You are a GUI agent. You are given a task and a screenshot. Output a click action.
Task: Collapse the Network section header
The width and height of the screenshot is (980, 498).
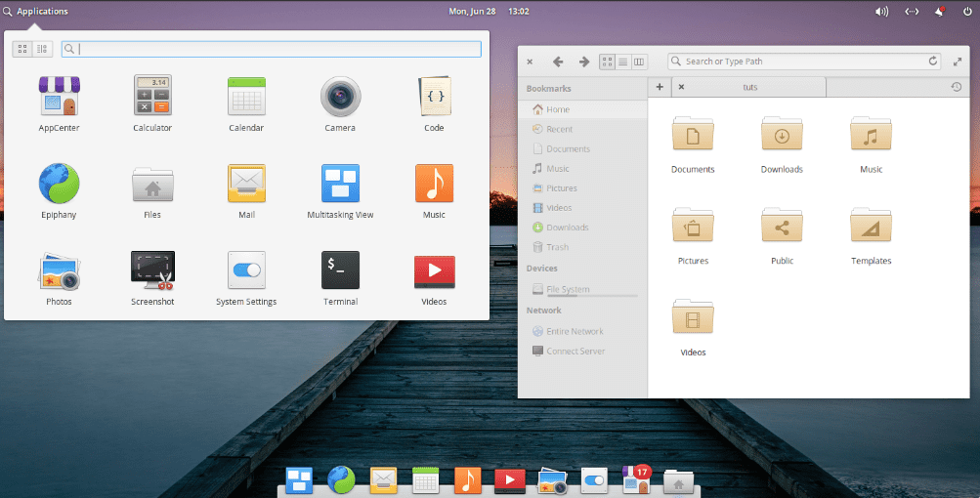(x=544, y=310)
